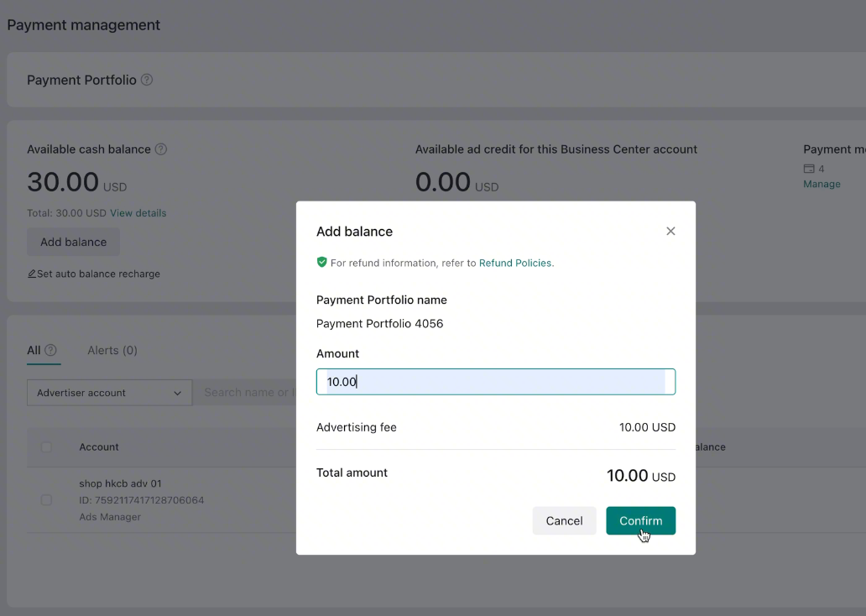
Task: Click the pencil icon for auto balance recharge
Action: [x=32, y=274]
